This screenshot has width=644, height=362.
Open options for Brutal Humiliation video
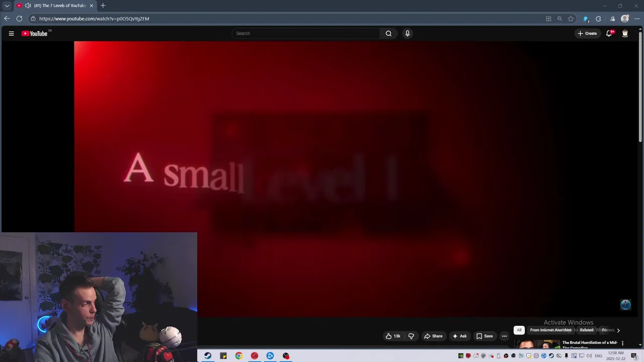[622, 343]
